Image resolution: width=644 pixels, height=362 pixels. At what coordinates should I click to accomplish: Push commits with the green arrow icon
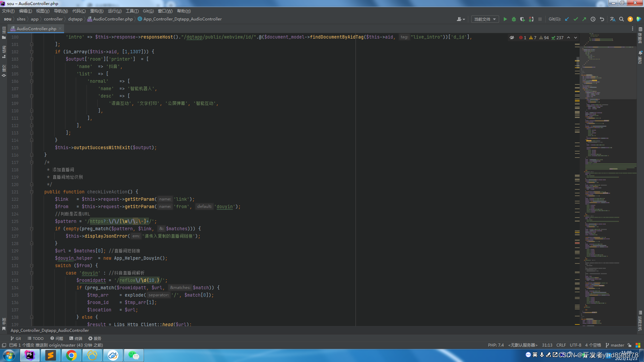(x=584, y=19)
